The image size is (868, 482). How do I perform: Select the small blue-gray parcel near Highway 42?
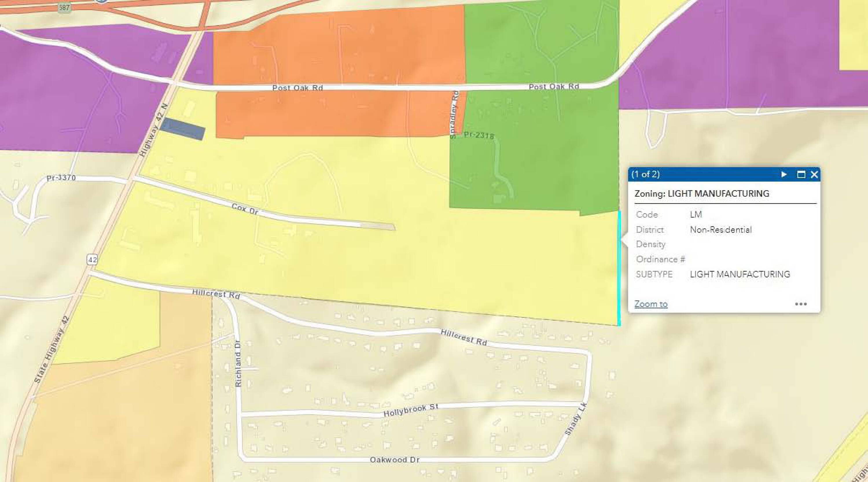point(183,129)
